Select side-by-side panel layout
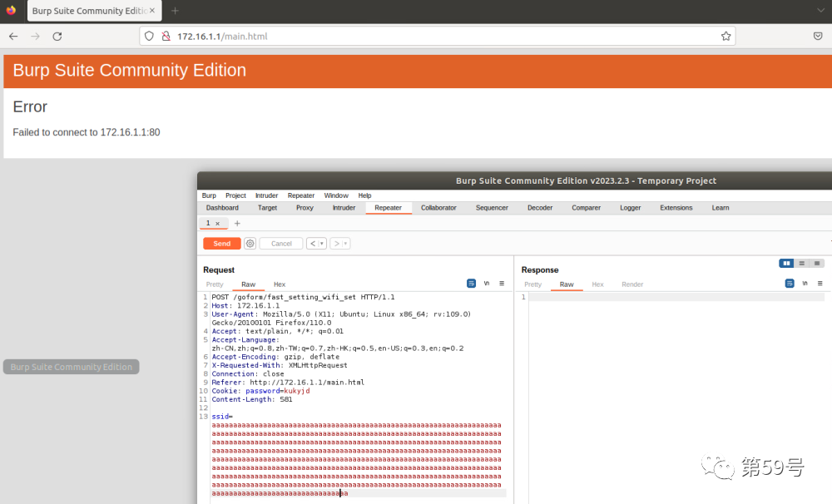The width and height of the screenshot is (832, 504). 786,263
